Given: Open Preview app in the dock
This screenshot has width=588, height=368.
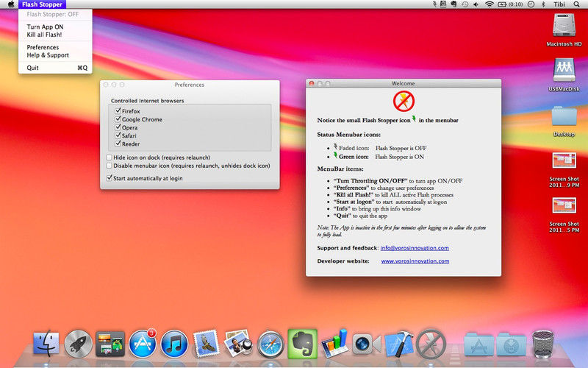Looking at the screenshot, I should tap(237, 344).
